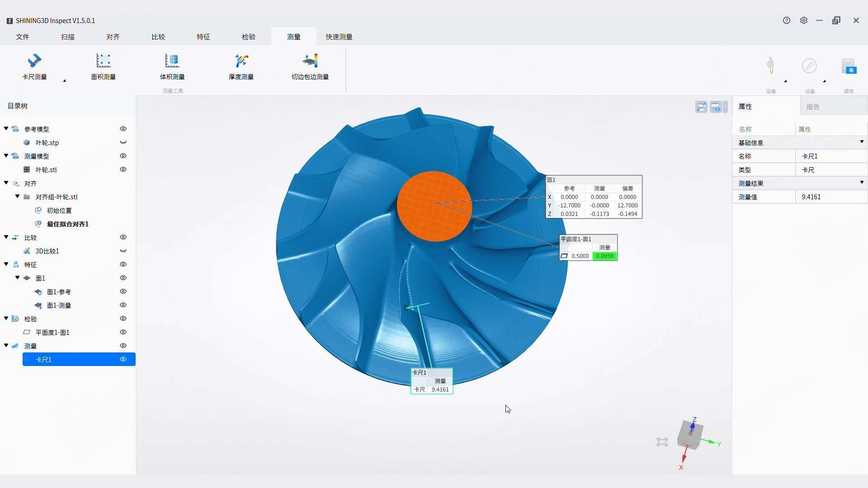
Task: Open the 面积测量 area measurement tool
Action: click(103, 66)
